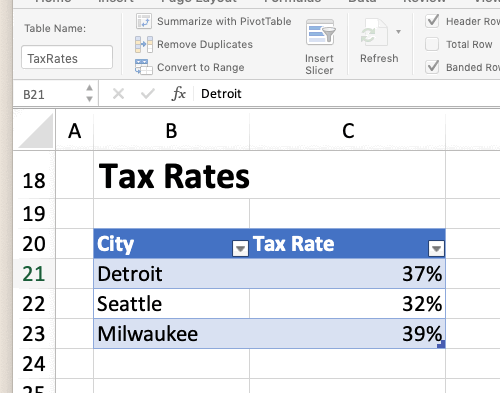Edit the TaxRates table name field
Image resolution: width=500 pixels, height=393 pixels.
tap(67, 57)
